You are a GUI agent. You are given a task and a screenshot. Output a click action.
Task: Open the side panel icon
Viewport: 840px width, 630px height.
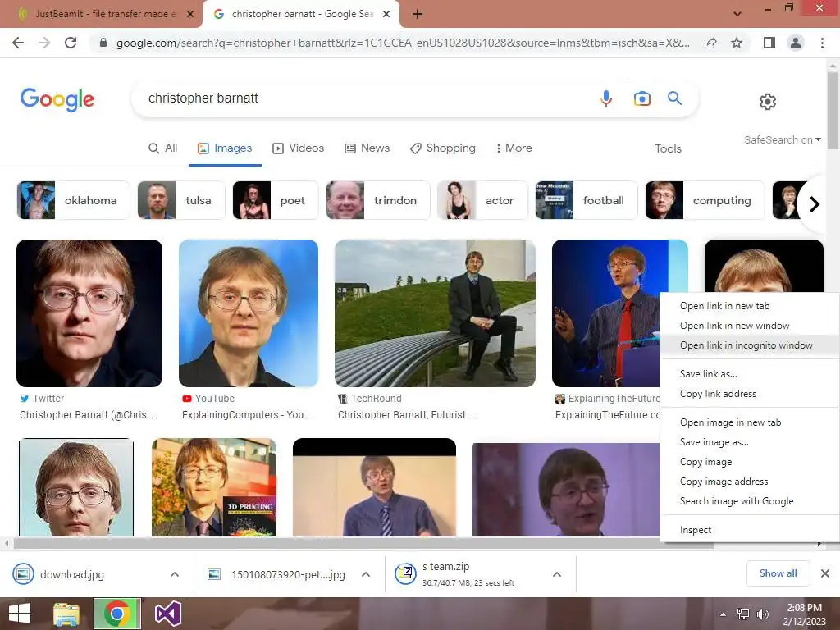tap(769, 43)
